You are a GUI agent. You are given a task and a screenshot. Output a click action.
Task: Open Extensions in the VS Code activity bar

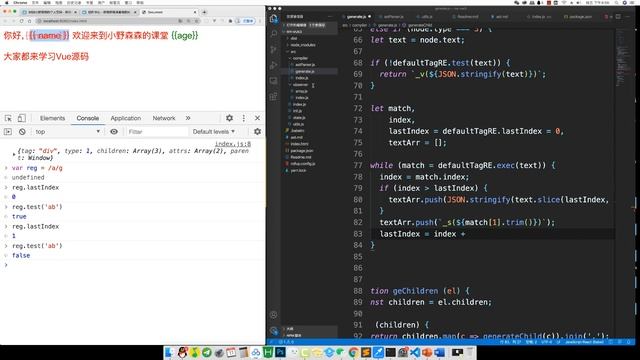point(274,97)
